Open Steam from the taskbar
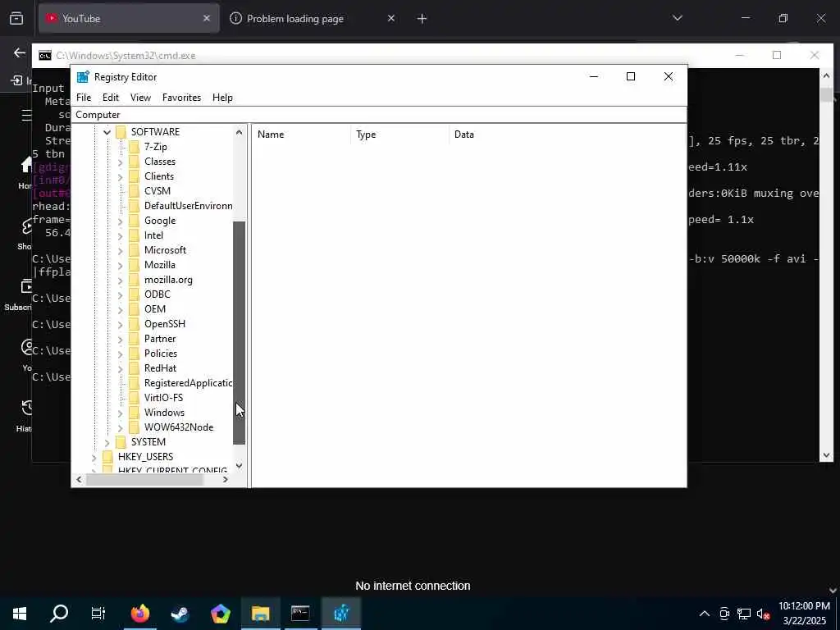840x630 pixels. pos(180,614)
